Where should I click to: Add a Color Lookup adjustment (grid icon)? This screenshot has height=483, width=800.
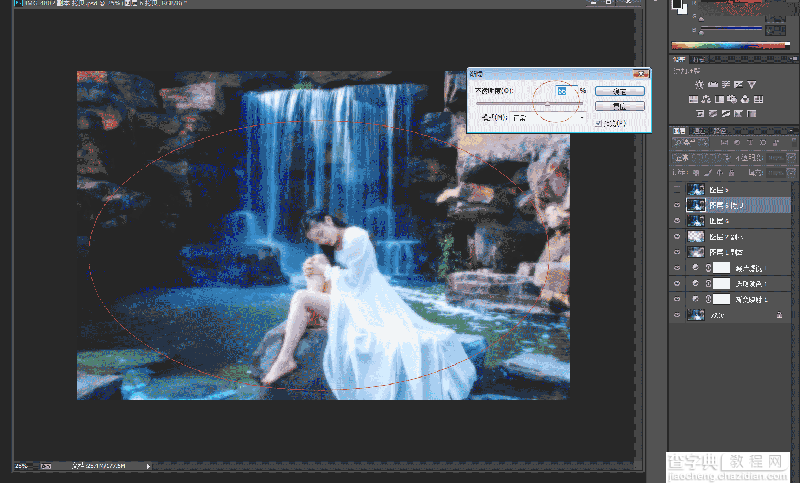tap(758, 99)
